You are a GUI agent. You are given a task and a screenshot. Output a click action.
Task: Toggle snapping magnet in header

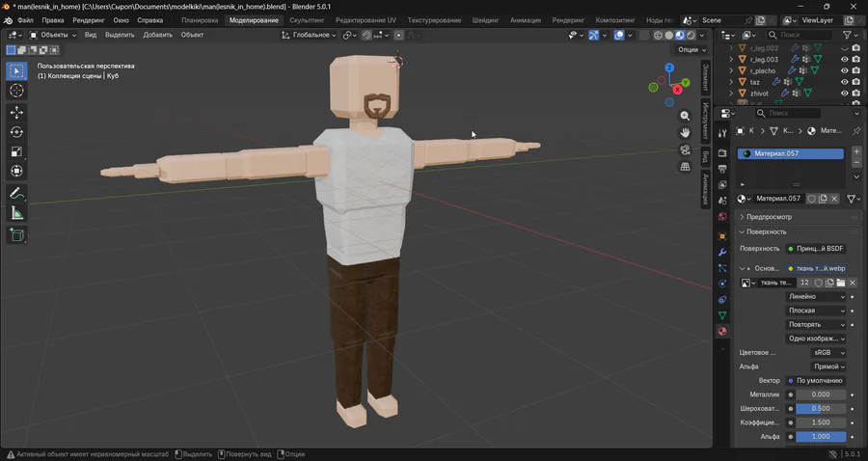(x=366, y=35)
